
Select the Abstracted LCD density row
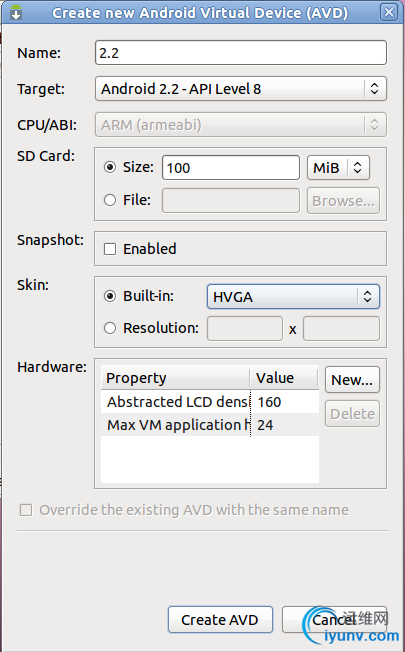coord(210,402)
